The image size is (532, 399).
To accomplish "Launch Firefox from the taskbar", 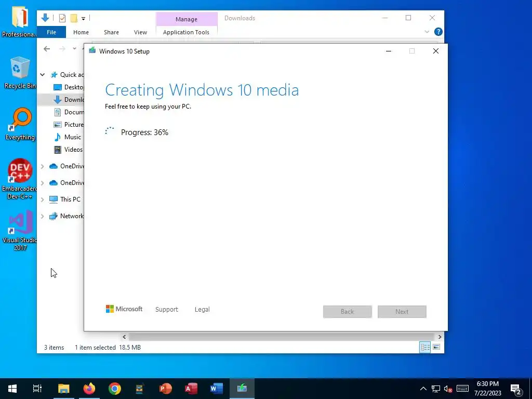I will pos(89,389).
